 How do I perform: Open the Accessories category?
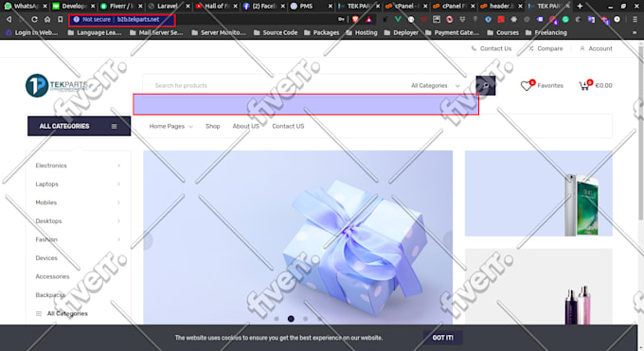(52, 276)
